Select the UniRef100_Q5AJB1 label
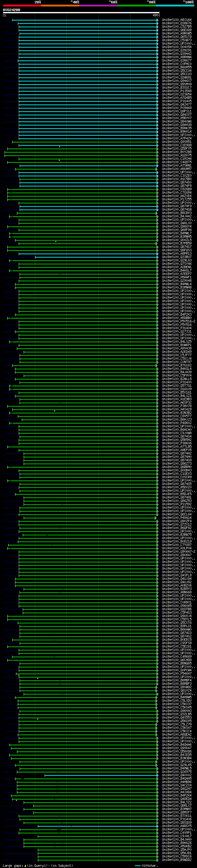Image resolution: width=197 pixels, height=868 pixels. (177, 853)
